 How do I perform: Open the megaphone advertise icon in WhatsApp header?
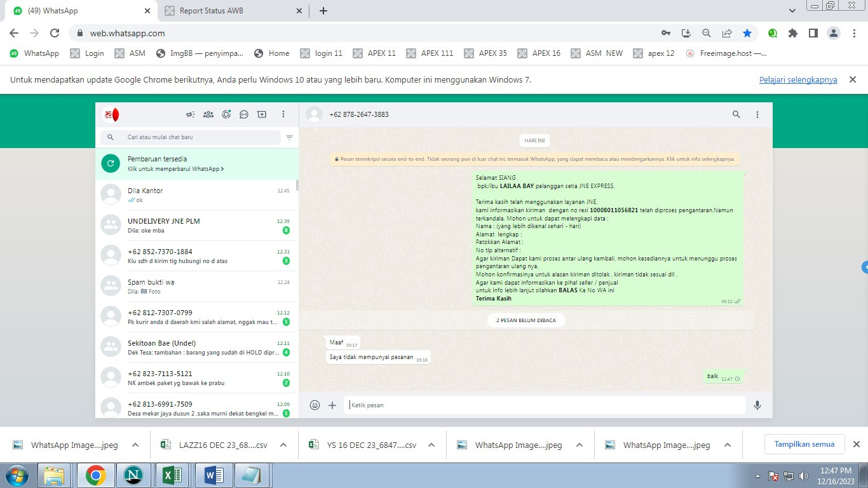pyautogui.click(x=190, y=114)
